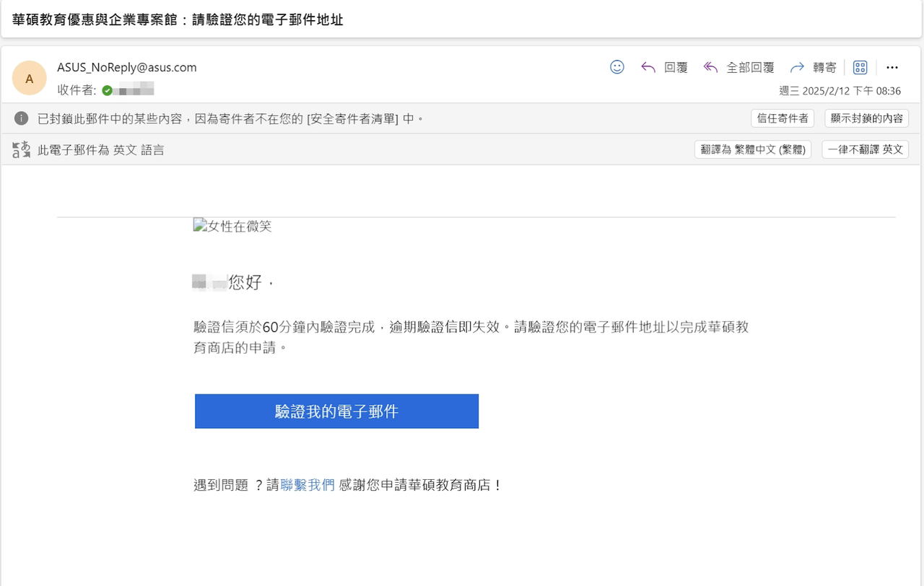
Task: Select 翻譯為 繁體中文 (繁體) option
Action: 753,149
